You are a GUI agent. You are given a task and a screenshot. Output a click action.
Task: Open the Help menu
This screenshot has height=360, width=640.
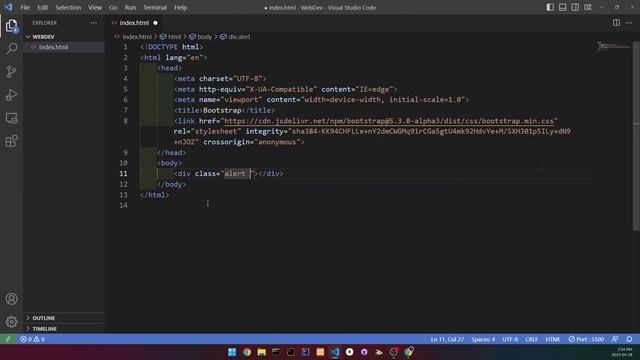pyautogui.click(x=180, y=7)
